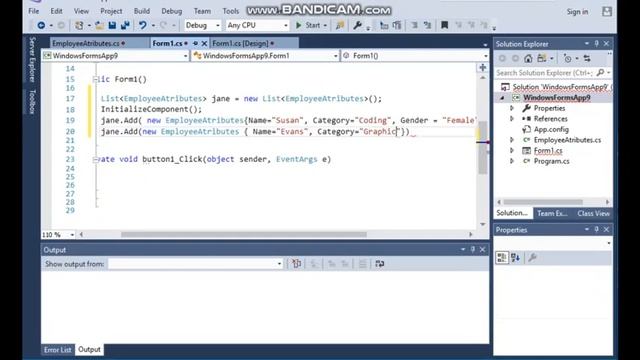Select the Output tab at bottom
This screenshot has width=640, height=360.
(x=89, y=350)
